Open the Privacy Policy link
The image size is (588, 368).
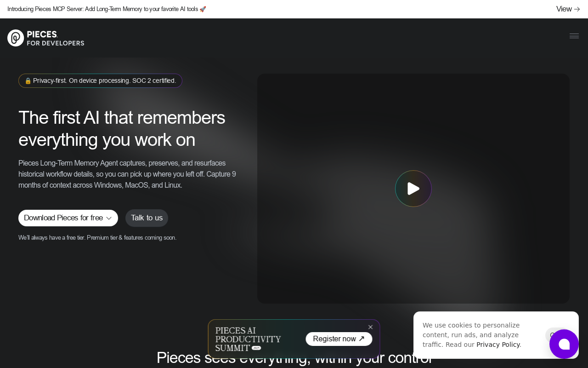(498, 345)
